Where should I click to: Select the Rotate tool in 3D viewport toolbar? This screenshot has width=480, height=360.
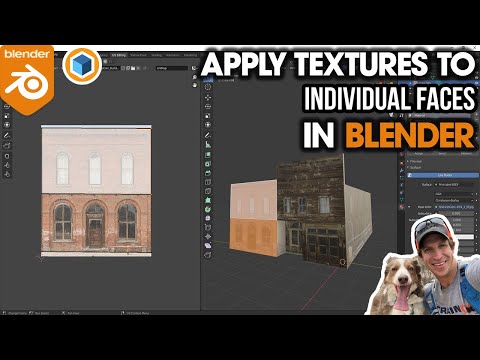pyautogui.click(x=208, y=107)
